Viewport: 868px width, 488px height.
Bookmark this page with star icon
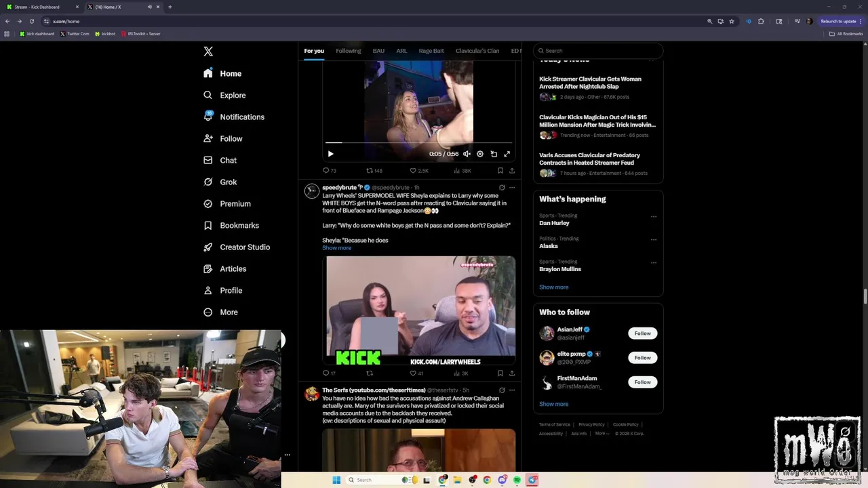pos(732,21)
